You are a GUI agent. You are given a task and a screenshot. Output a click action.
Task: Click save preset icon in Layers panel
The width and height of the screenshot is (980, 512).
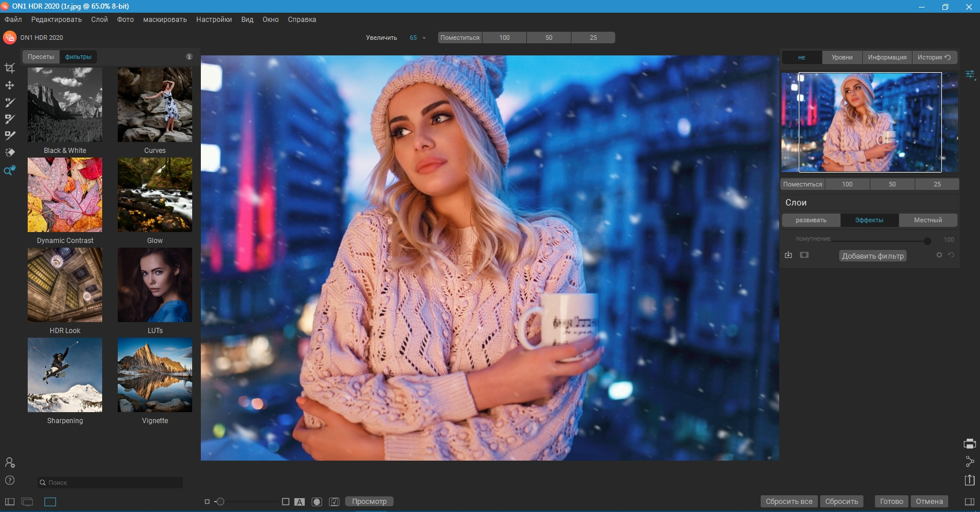[x=788, y=255]
